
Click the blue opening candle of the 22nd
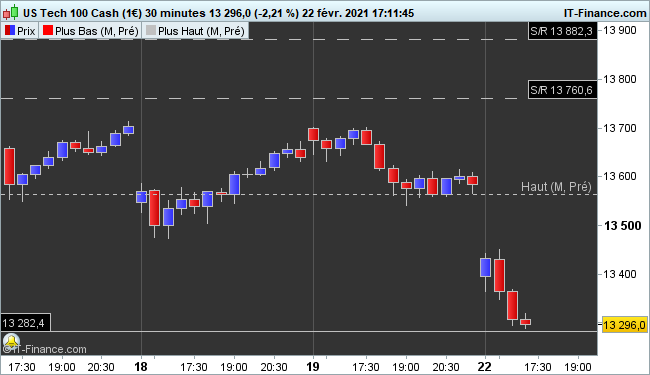tap(485, 267)
